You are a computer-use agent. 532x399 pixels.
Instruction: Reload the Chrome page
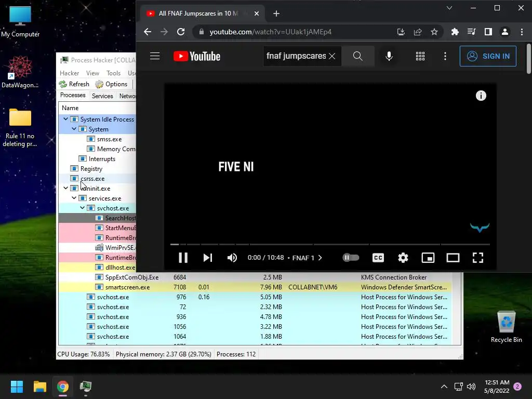(x=181, y=32)
